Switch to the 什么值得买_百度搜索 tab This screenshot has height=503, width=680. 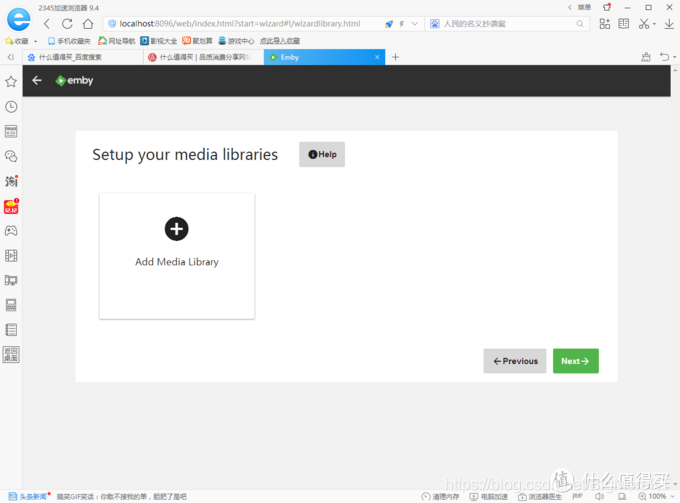(82, 57)
